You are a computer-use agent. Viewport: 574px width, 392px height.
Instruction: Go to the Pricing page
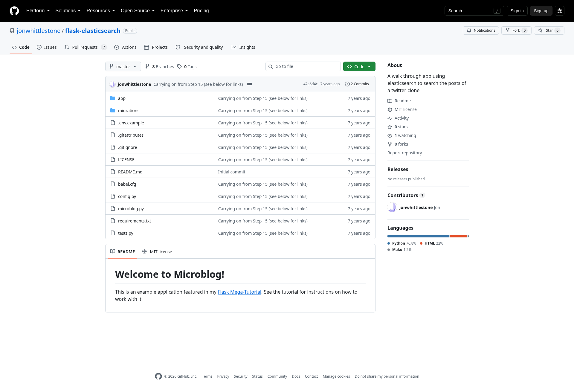coord(201,11)
